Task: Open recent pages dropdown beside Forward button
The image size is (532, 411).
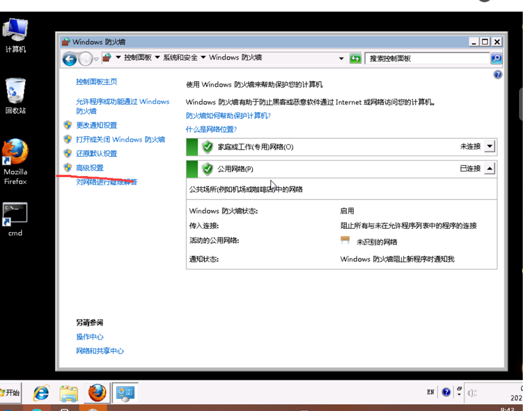Action: (96, 59)
